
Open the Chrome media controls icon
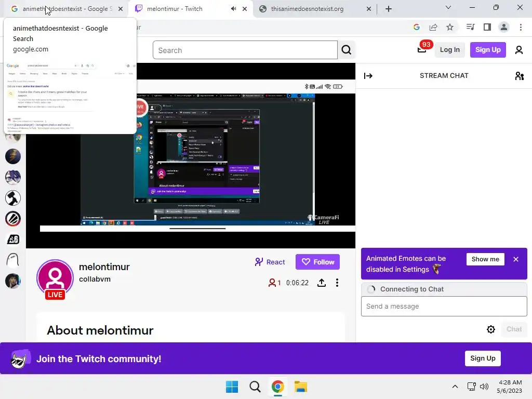click(x=471, y=27)
